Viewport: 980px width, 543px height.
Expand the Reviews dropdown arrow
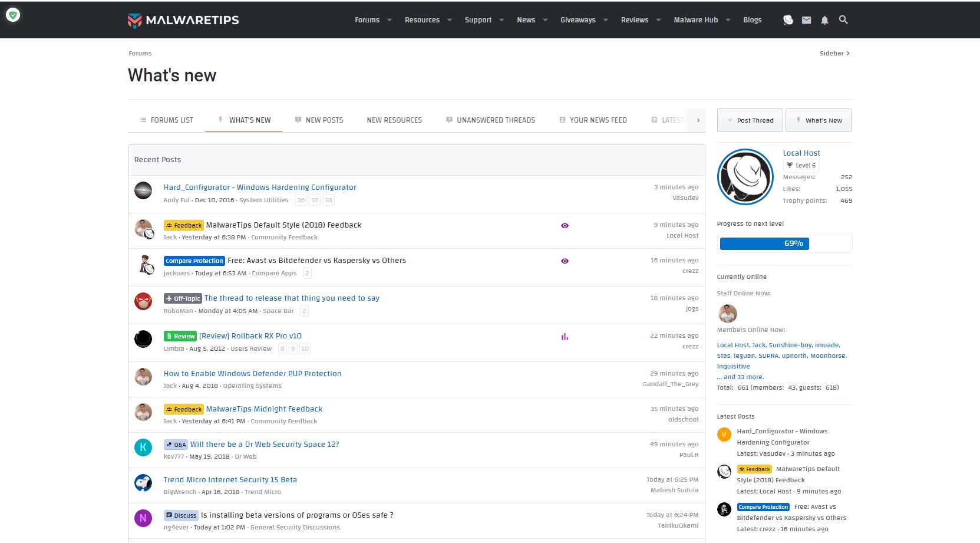(658, 20)
